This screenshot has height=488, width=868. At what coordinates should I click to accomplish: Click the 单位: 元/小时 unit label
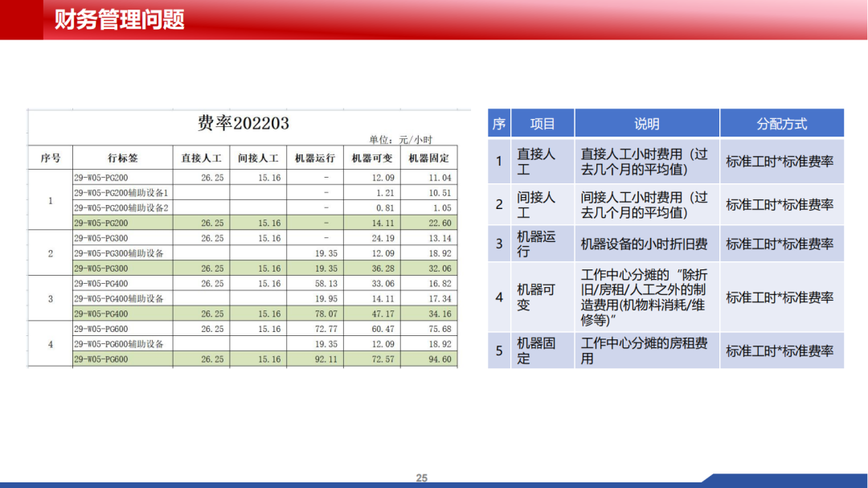[400, 140]
